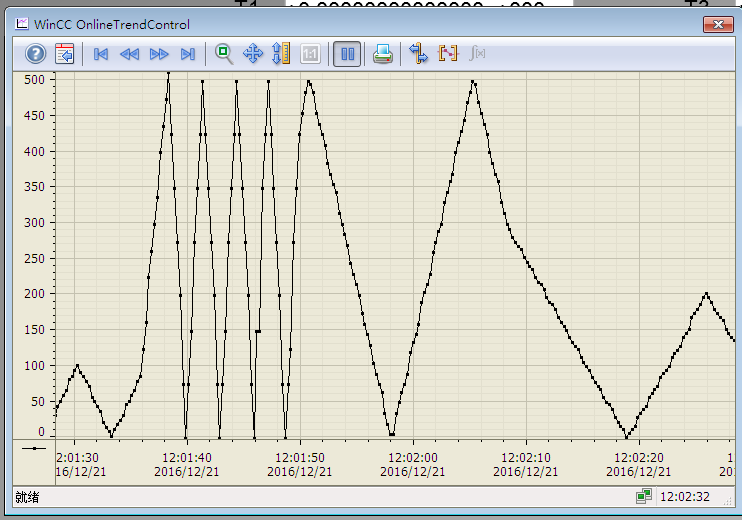Click the 500 value on Y axis
The image size is (742, 520).
(x=35, y=80)
